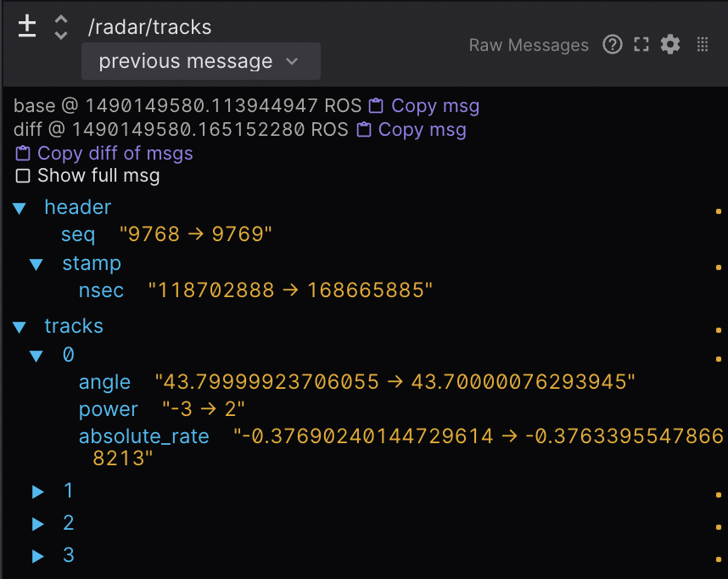Open the panel help question icon

tap(613, 45)
